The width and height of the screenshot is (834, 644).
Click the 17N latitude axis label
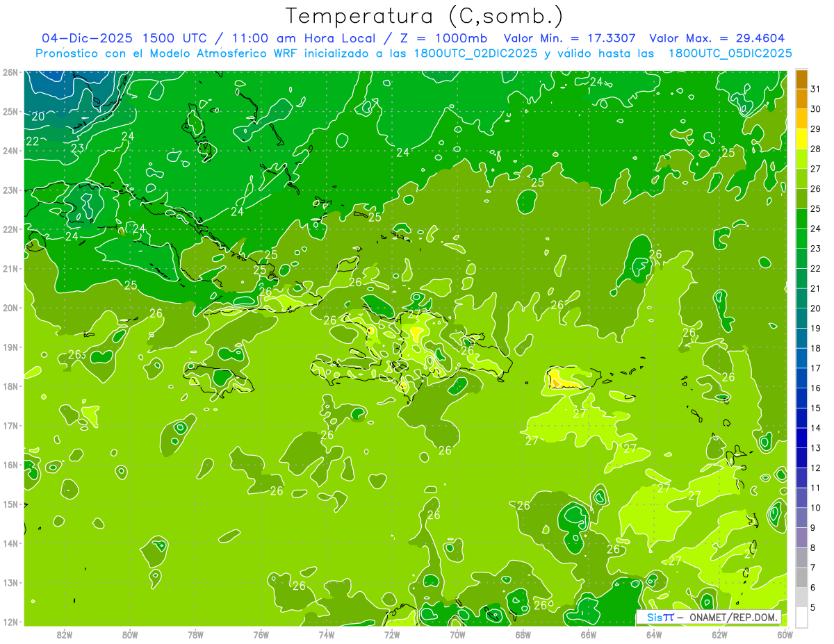tap(10, 426)
